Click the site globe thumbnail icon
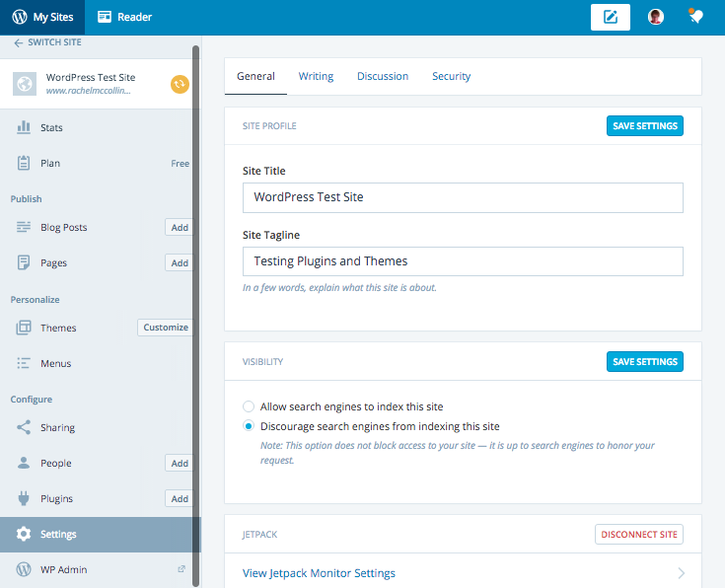The width and height of the screenshot is (725, 588). pos(25,84)
